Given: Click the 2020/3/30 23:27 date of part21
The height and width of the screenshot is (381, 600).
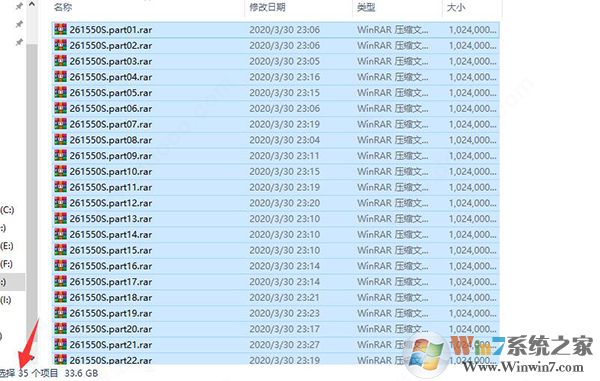Looking at the screenshot, I should [284, 345].
